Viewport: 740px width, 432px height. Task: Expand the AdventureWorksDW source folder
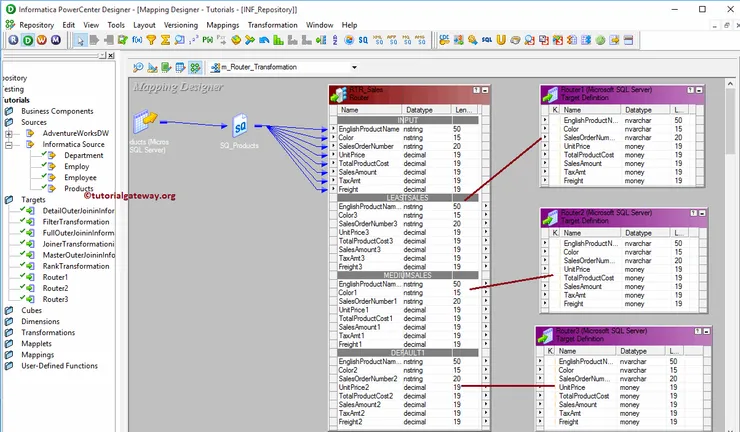[8, 134]
